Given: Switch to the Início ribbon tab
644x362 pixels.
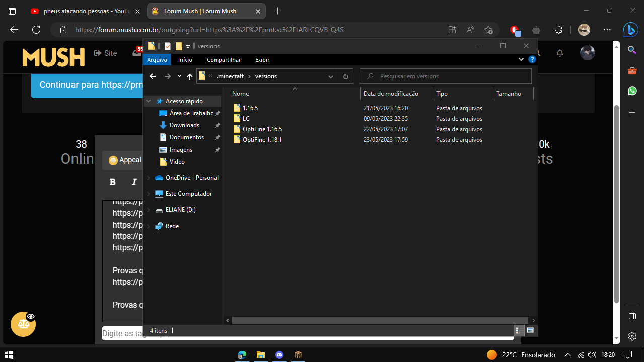Looking at the screenshot, I should 185,60.
